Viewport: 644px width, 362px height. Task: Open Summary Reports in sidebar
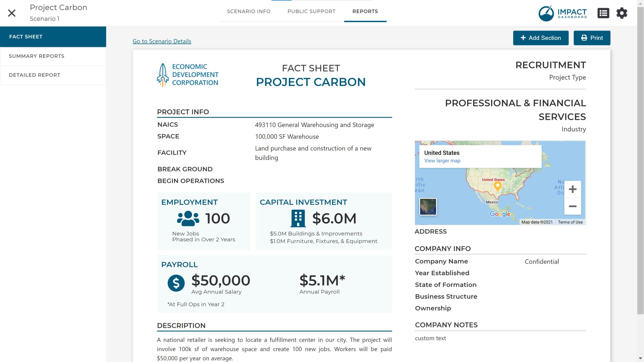tap(36, 56)
